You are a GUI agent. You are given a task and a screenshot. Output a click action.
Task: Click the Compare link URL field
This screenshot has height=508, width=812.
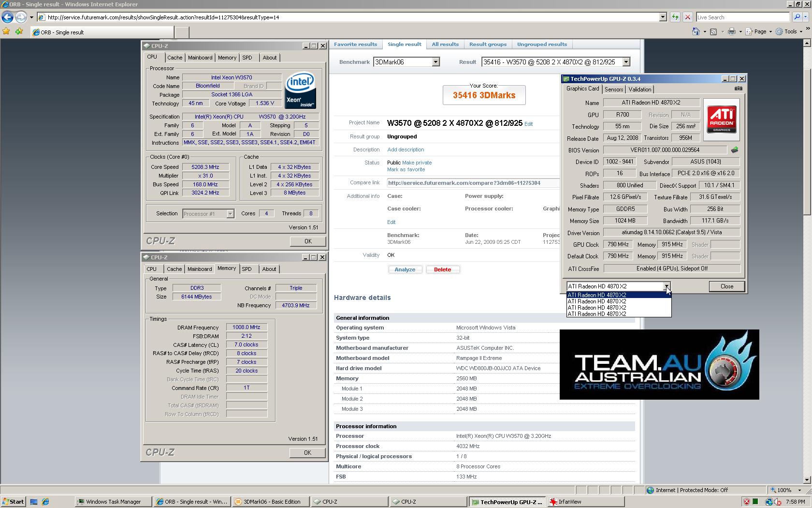coord(473,183)
